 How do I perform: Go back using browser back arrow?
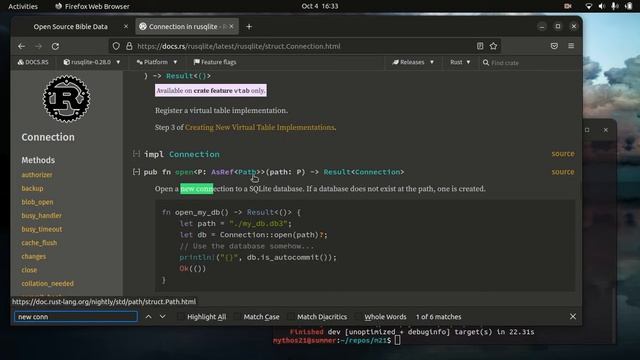coord(22,46)
